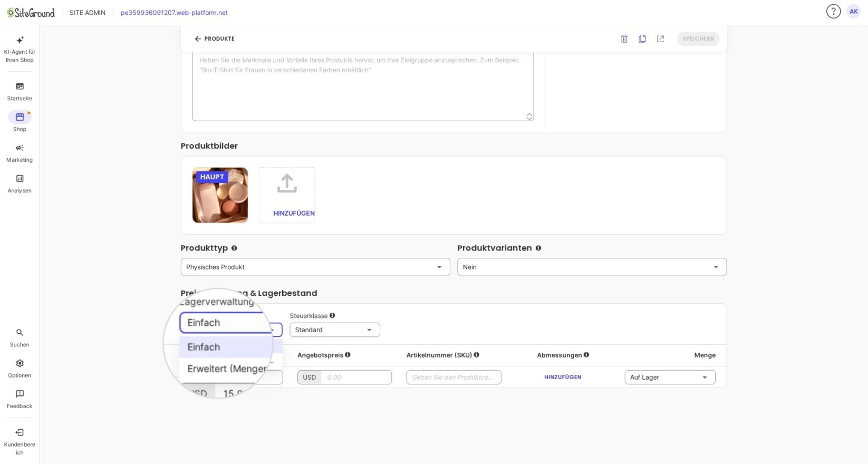Focus the Angebotspreis USD price field

pos(356,378)
